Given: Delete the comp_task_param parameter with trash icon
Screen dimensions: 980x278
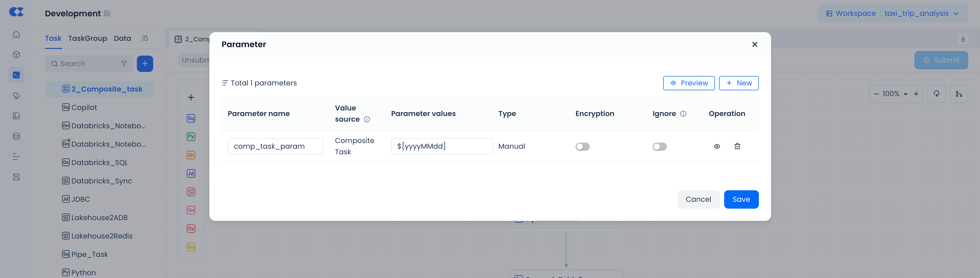Looking at the screenshot, I should 737,146.
